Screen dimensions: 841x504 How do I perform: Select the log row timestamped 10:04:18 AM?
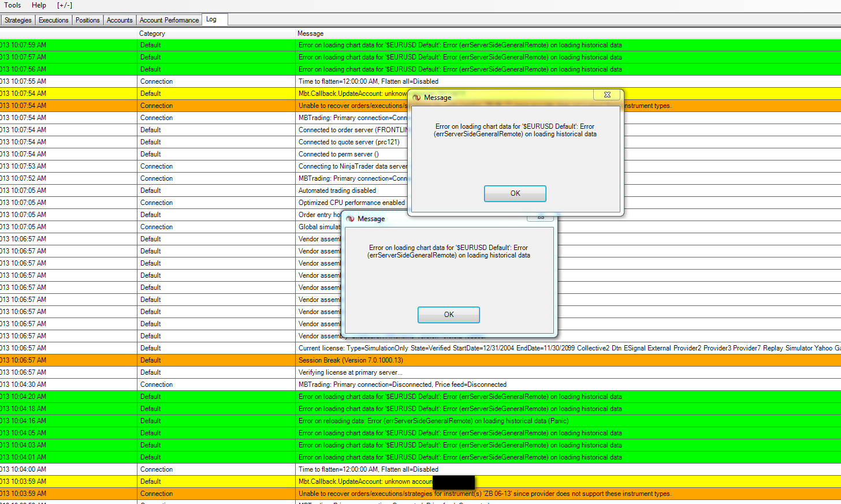[420, 409]
